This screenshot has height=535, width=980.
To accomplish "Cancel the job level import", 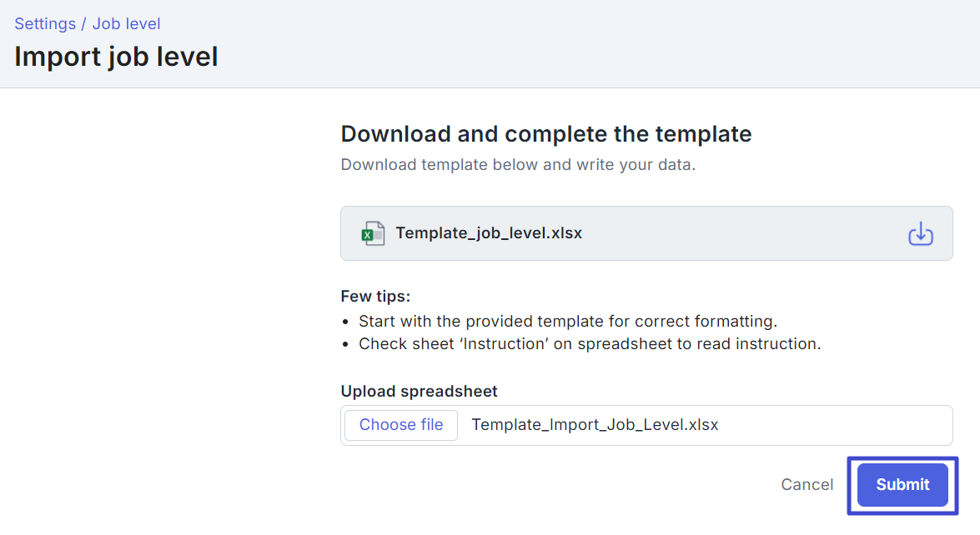I will [x=807, y=485].
